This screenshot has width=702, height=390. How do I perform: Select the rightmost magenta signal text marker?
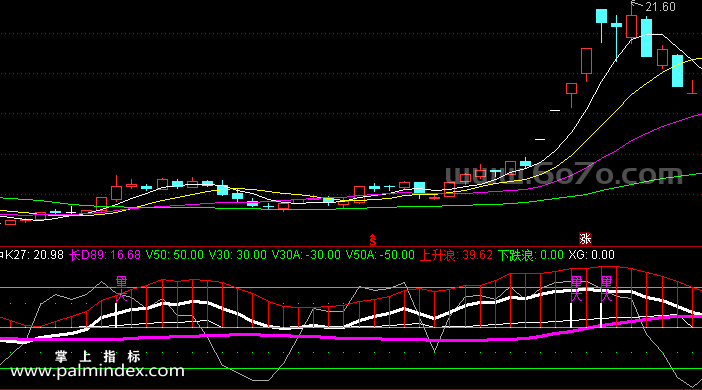click(606, 289)
